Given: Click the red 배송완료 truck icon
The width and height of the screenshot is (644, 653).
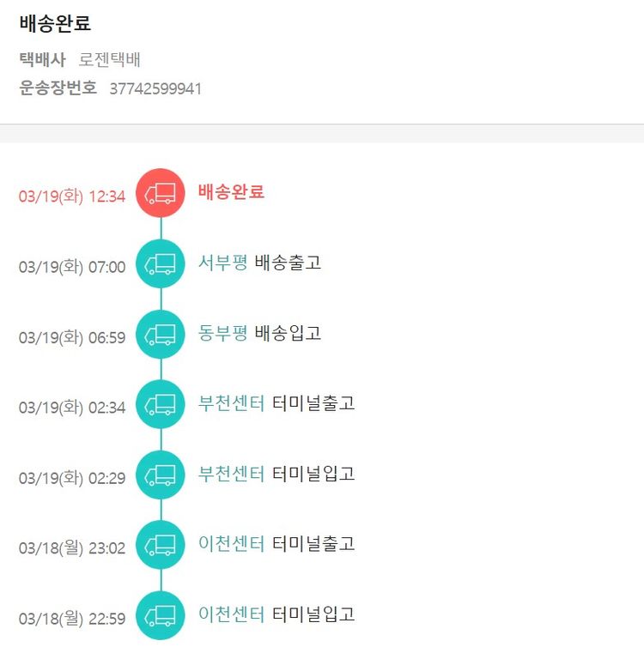Looking at the screenshot, I should [x=161, y=193].
